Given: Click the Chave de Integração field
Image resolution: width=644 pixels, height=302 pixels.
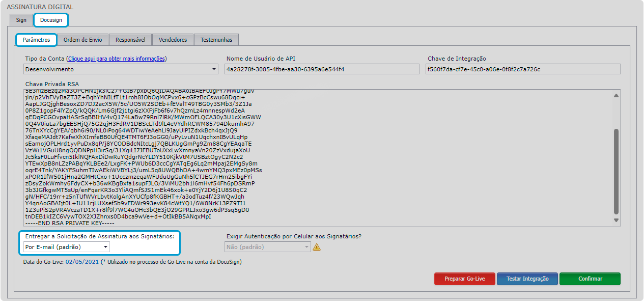Looking at the screenshot, I should coord(523,69).
